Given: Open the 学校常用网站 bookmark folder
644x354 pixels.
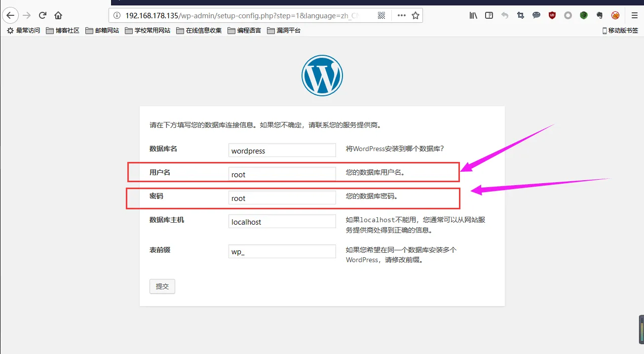Looking at the screenshot, I should pos(148,31).
